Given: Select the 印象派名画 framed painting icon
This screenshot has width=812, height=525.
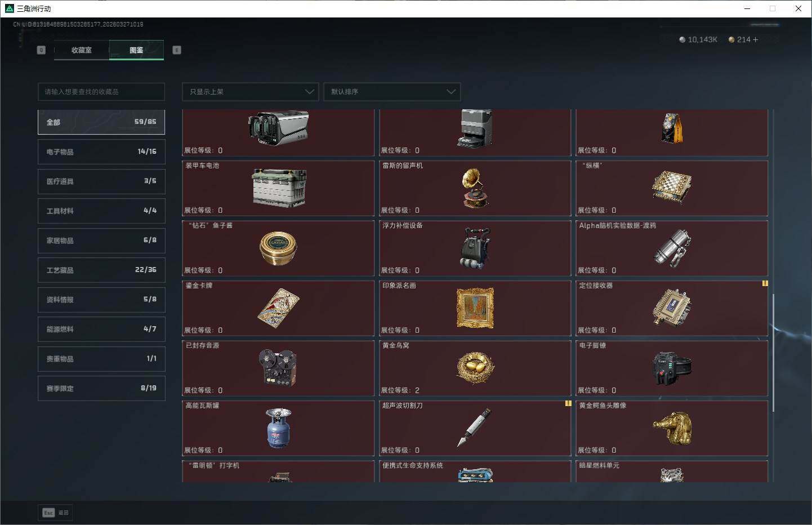Looking at the screenshot, I should [475, 308].
